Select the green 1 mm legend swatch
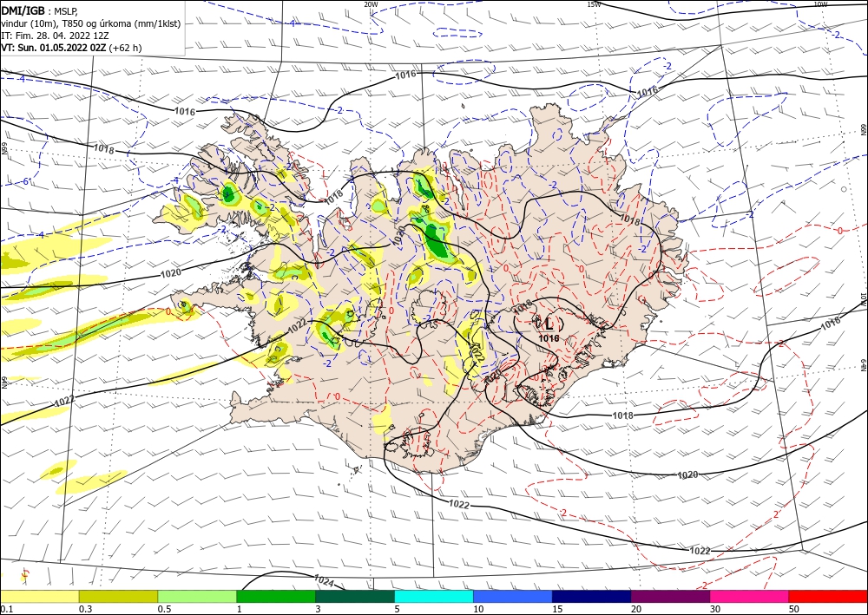 (x=276, y=597)
